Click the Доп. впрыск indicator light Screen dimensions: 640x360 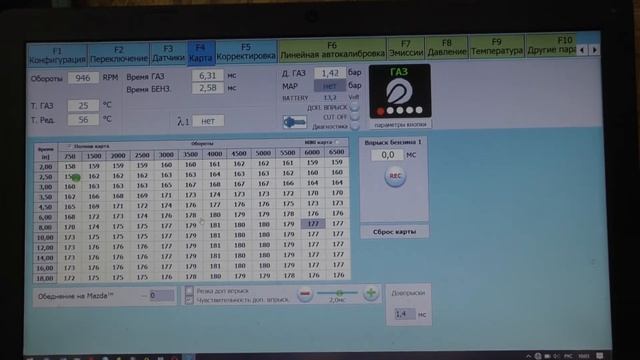[x=355, y=107]
